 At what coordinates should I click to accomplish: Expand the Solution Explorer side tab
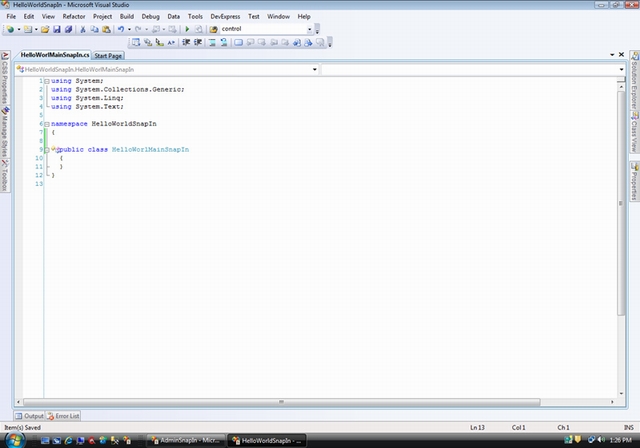tap(634, 81)
